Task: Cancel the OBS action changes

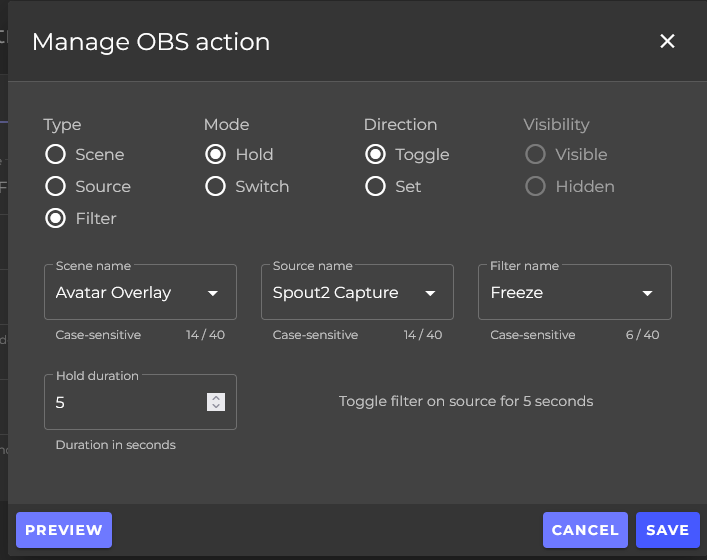Action: point(585,530)
